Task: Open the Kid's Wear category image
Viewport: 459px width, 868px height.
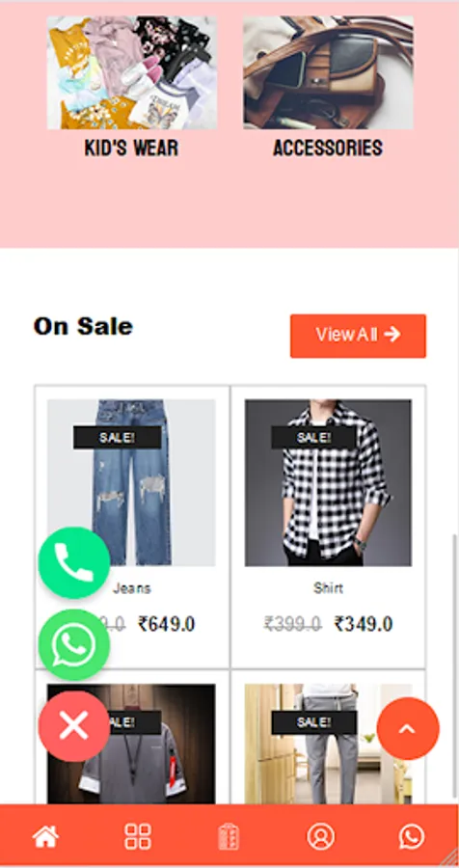Action: pos(132,72)
